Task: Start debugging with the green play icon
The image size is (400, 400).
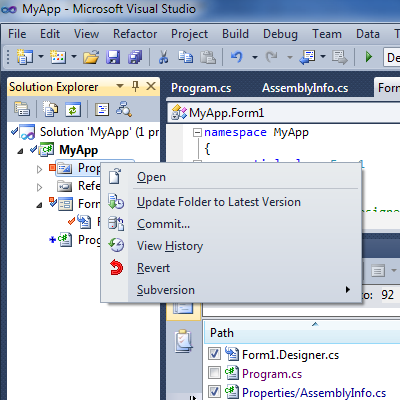Action: click(x=369, y=57)
